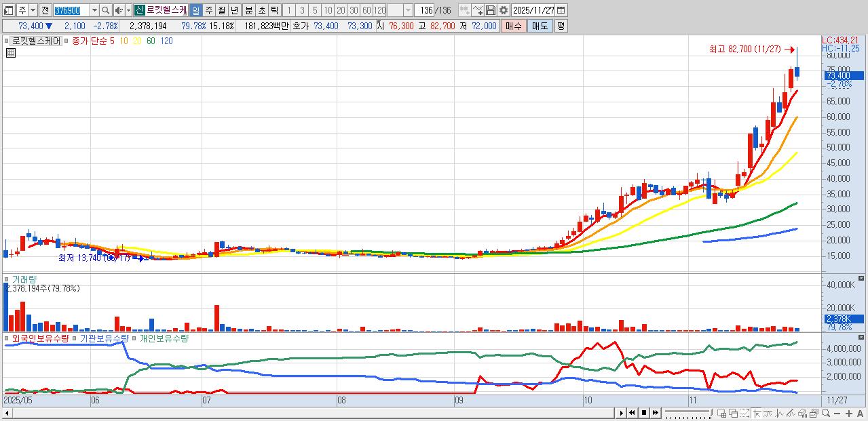Click the plus zoom-in icon

848,413
